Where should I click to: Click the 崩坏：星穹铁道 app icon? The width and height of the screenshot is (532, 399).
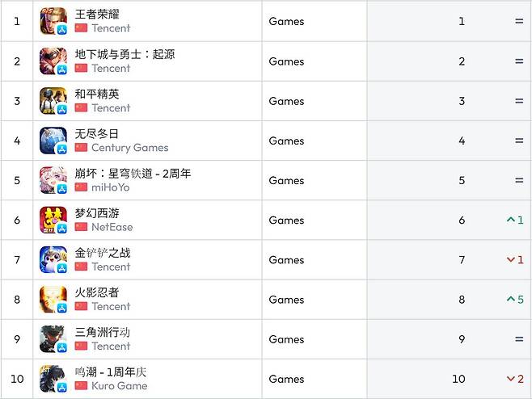point(53,180)
